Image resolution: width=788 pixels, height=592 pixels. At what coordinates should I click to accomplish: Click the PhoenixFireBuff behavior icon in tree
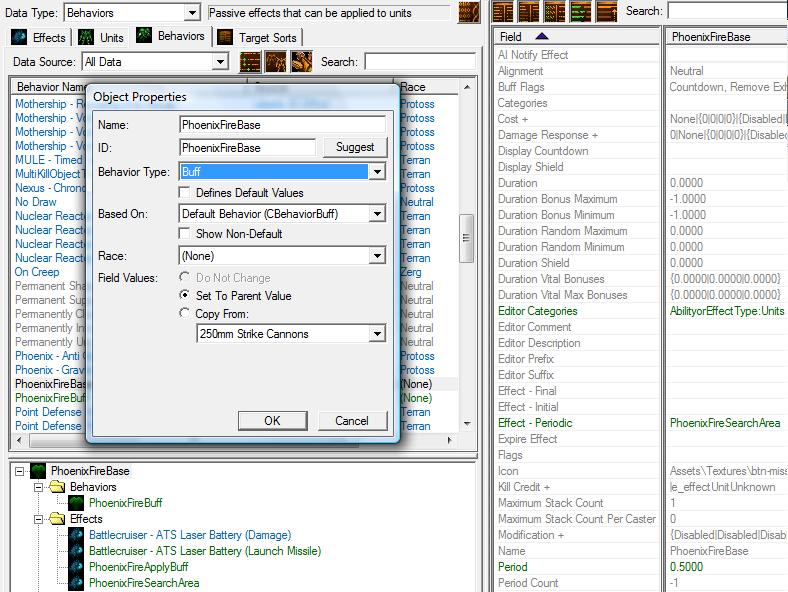coord(76,503)
